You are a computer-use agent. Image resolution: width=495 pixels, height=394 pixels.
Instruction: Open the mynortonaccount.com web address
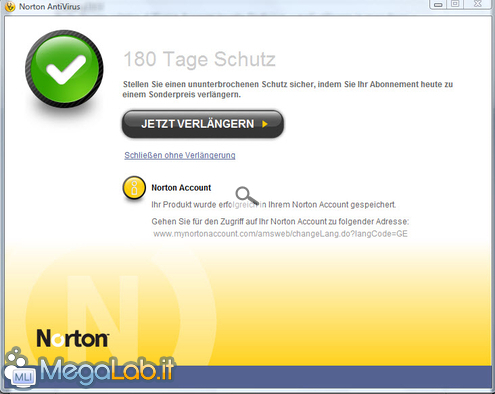point(280,234)
